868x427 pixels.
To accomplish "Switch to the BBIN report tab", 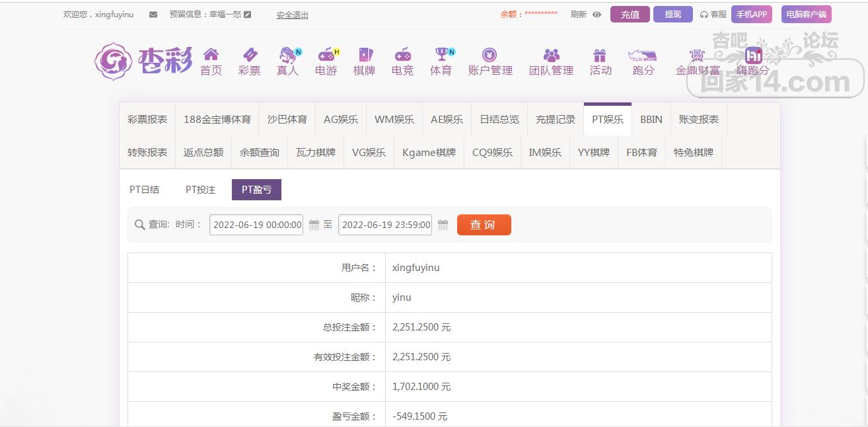I will 651,120.
